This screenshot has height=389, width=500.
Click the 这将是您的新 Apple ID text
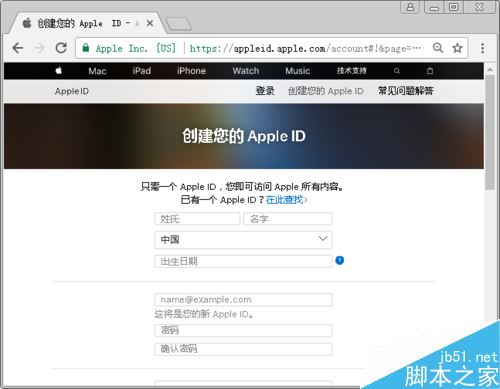[x=204, y=314]
